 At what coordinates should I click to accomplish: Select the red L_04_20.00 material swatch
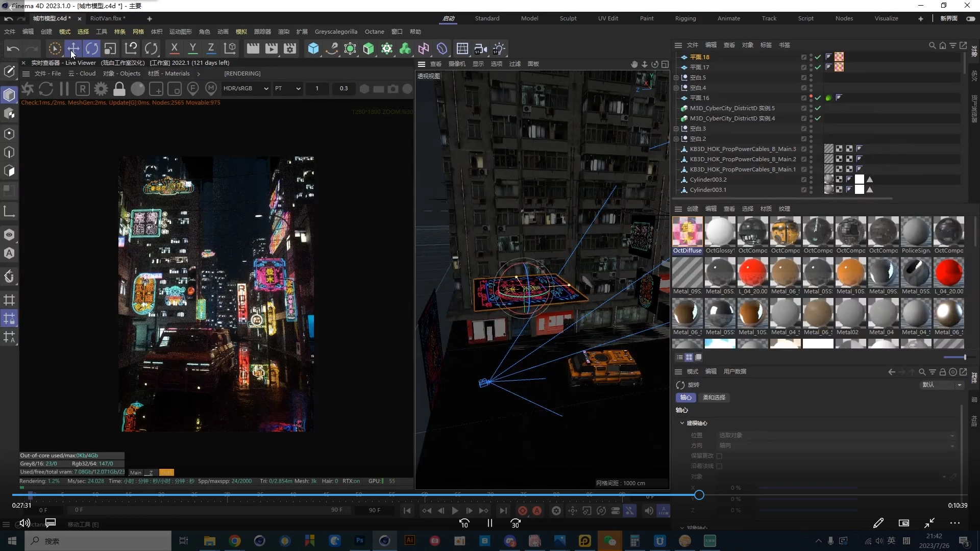click(752, 272)
